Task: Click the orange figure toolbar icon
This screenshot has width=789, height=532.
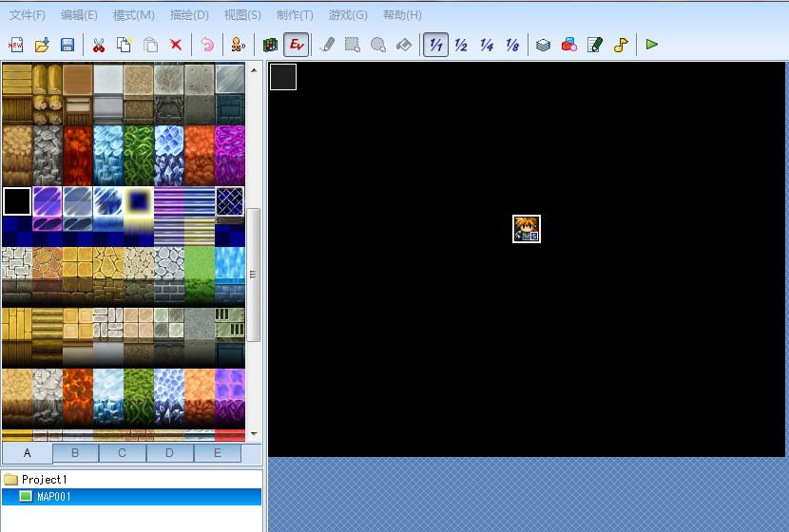Action: pyautogui.click(x=238, y=45)
